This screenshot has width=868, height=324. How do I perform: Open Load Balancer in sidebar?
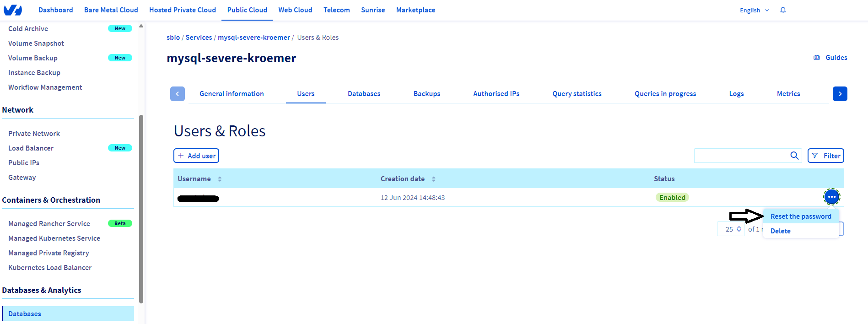31,148
